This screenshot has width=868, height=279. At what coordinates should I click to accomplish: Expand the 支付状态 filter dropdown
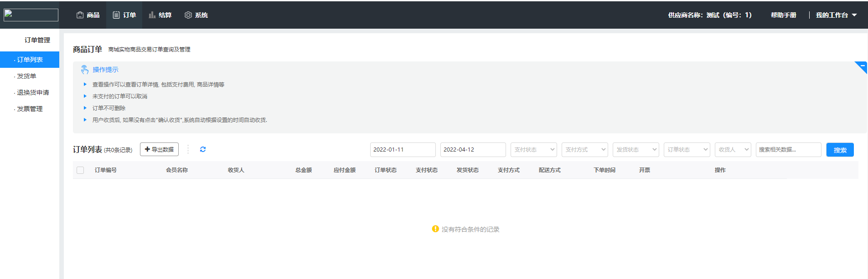pyautogui.click(x=534, y=150)
